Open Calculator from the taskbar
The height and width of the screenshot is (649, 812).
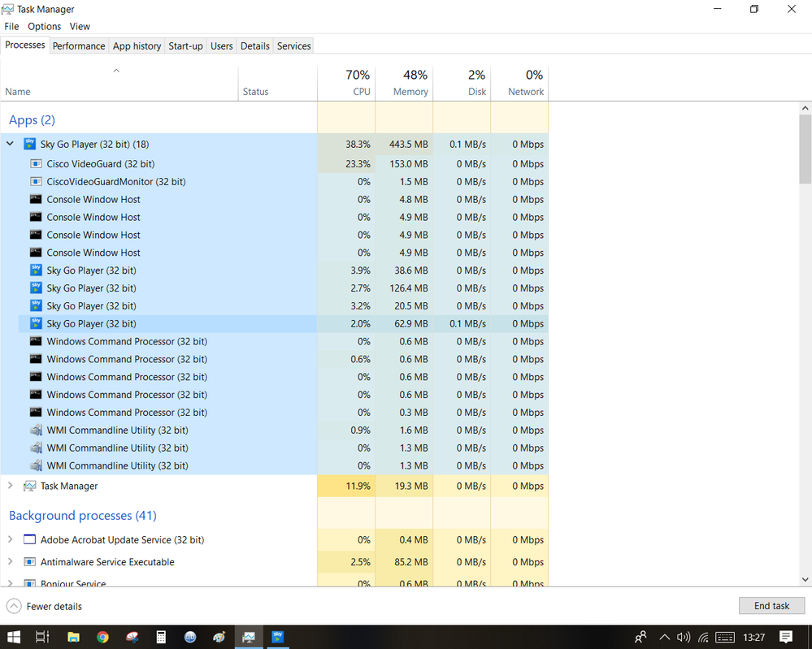coord(161,637)
